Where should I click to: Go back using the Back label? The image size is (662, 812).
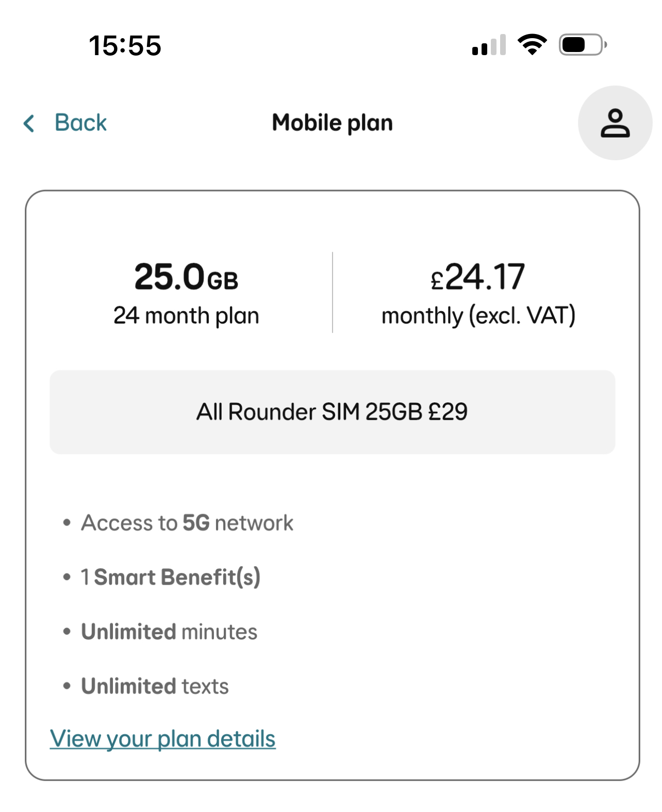coord(80,123)
